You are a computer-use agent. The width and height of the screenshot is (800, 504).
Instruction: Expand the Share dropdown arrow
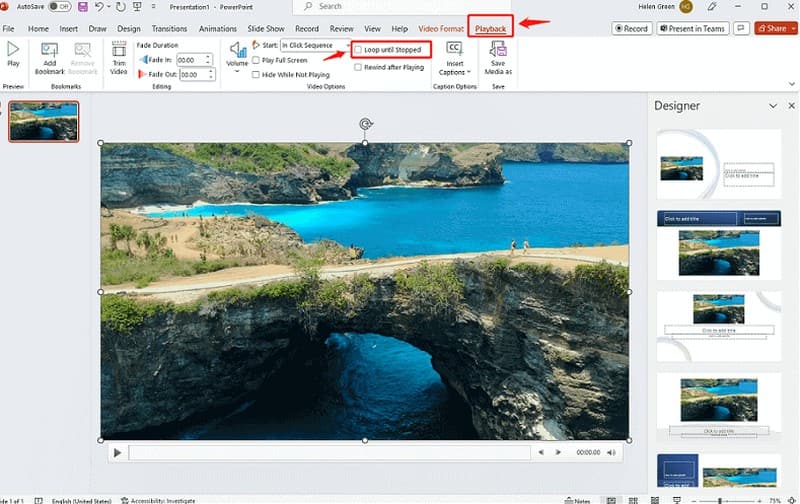794,29
